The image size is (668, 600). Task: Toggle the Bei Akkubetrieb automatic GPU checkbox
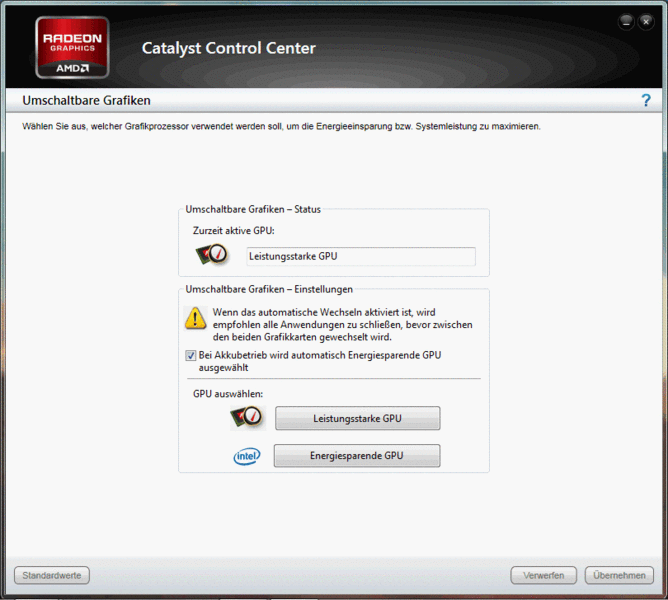point(190,355)
